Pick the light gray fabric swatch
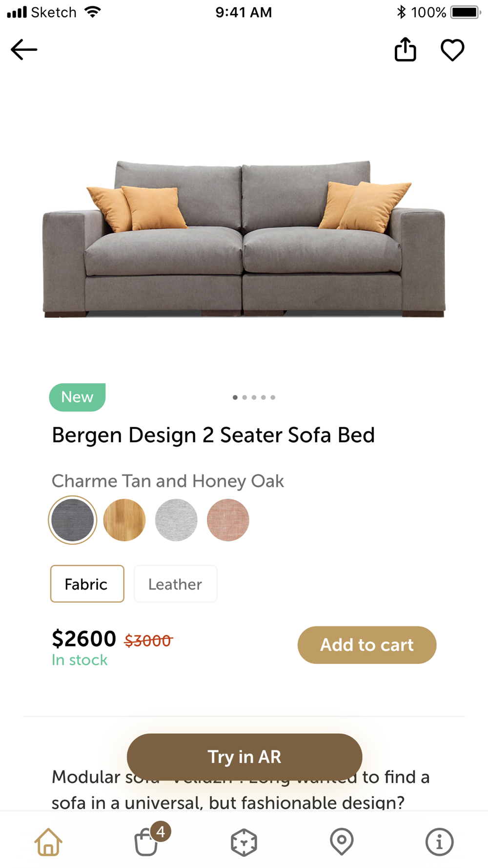Viewport: 488px width, 868px height. point(176,520)
